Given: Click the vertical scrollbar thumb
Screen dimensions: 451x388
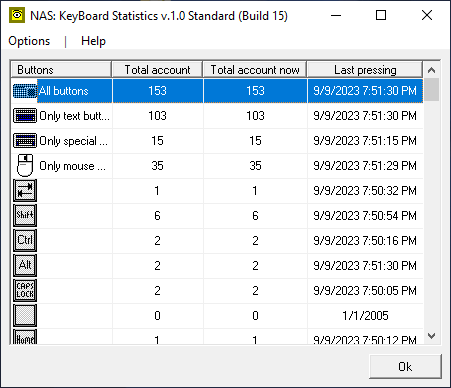Looking at the screenshot, I should tap(432, 90).
